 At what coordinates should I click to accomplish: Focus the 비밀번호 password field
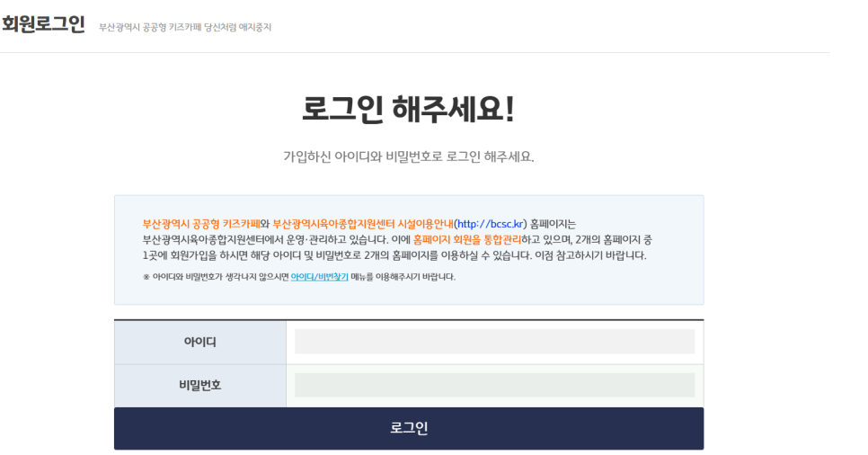[494, 385]
